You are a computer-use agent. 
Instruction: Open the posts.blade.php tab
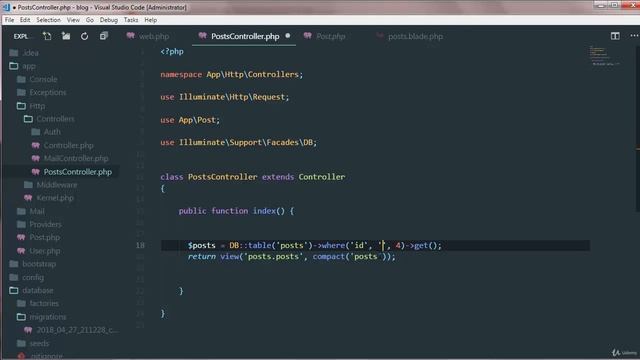(415, 36)
